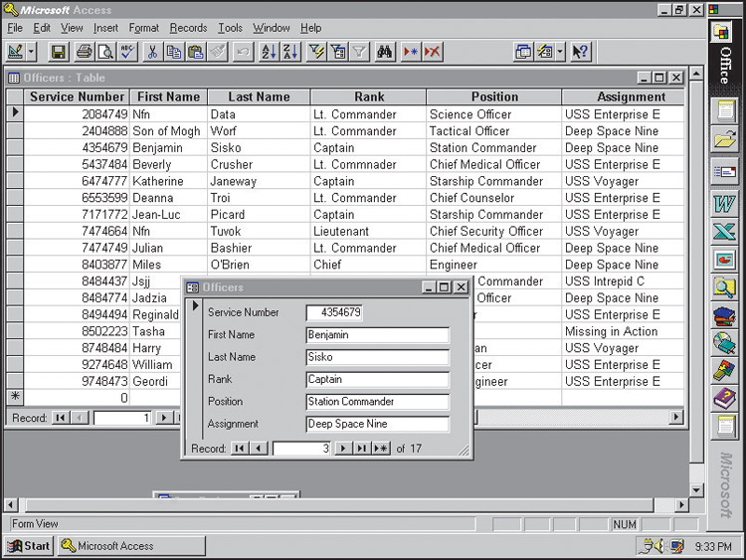Click the Undo toolbar icon
This screenshot has width=746, height=560.
click(x=243, y=52)
